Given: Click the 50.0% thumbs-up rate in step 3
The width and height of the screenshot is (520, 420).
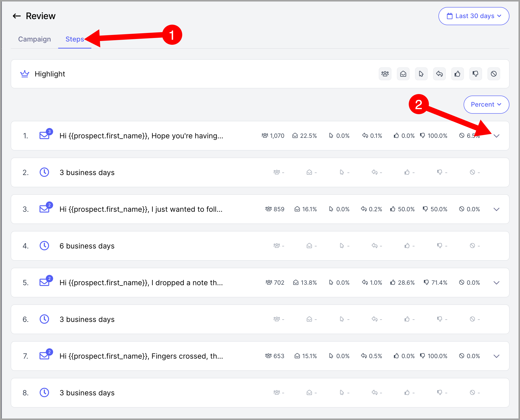Looking at the screenshot, I should (x=402, y=209).
